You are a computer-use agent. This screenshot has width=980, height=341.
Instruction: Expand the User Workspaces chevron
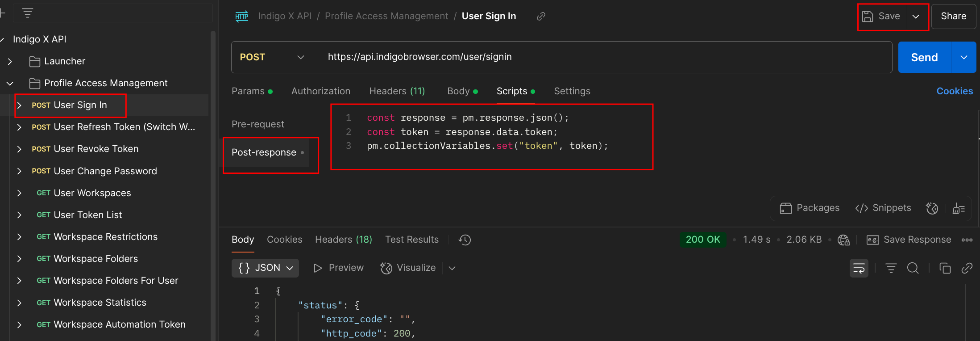point(19,193)
